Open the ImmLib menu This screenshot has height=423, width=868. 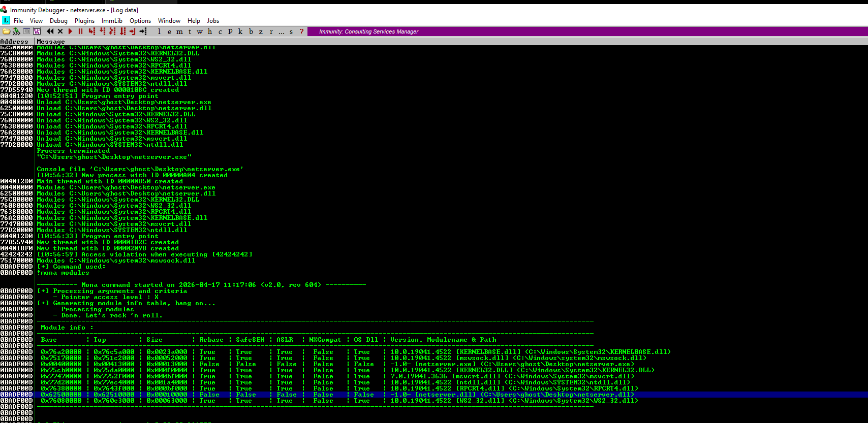click(x=112, y=21)
